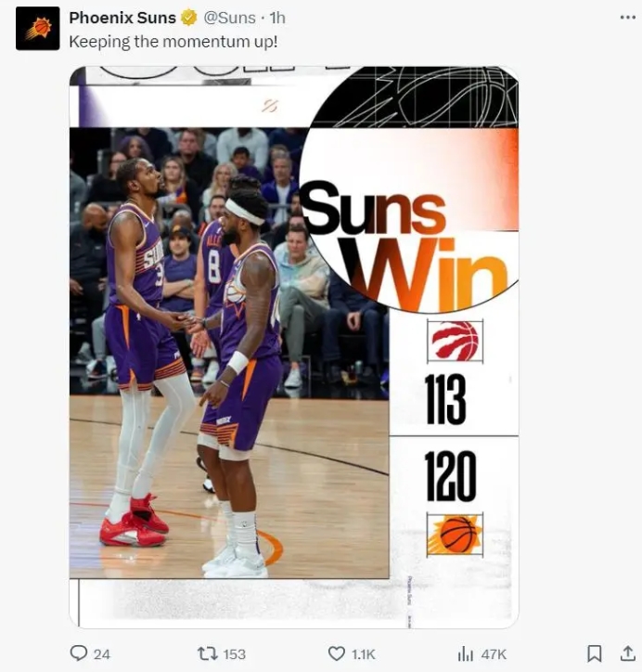Click the 153 reposts count

tap(235, 654)
